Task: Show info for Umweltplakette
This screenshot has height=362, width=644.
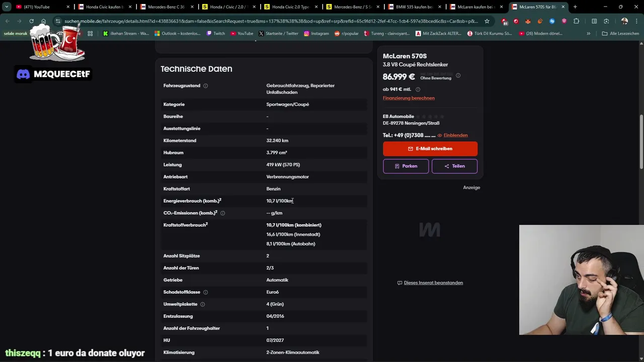Action: [202, 304]
